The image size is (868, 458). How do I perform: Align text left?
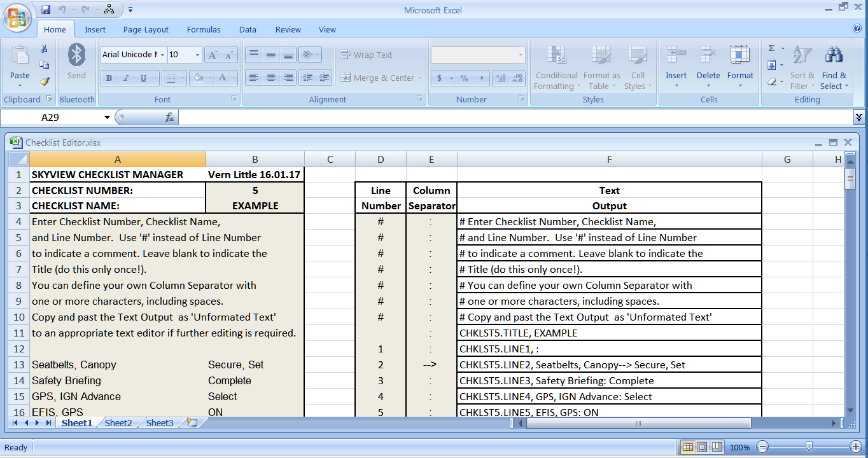coord(253,78)
